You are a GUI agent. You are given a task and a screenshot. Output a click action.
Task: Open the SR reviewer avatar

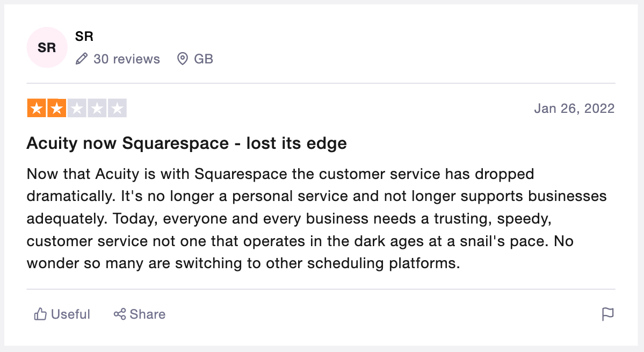(47, 47)
